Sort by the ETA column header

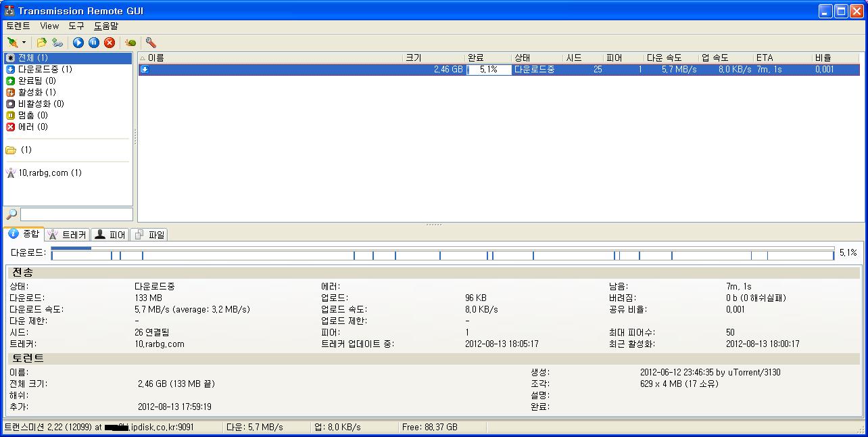783,58
